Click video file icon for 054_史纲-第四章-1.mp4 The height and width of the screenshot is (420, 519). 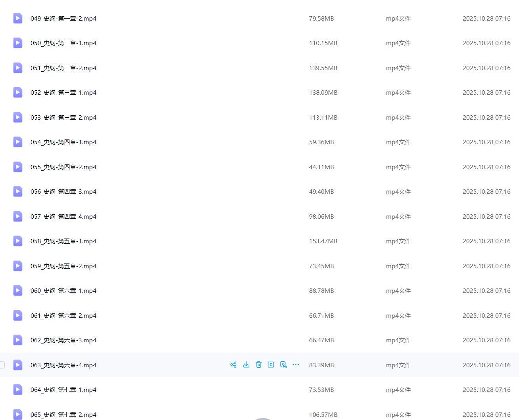[x=18, y=142]
